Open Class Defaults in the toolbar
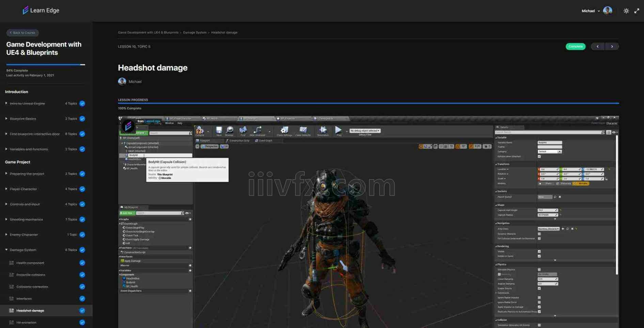Screen dimensions: 644x328 pos(303,131)
